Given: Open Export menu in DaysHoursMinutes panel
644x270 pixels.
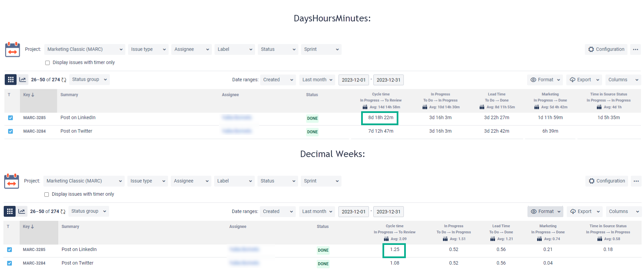Looking at the screenshot, I should pyautogui.click(x=584, y=80).
